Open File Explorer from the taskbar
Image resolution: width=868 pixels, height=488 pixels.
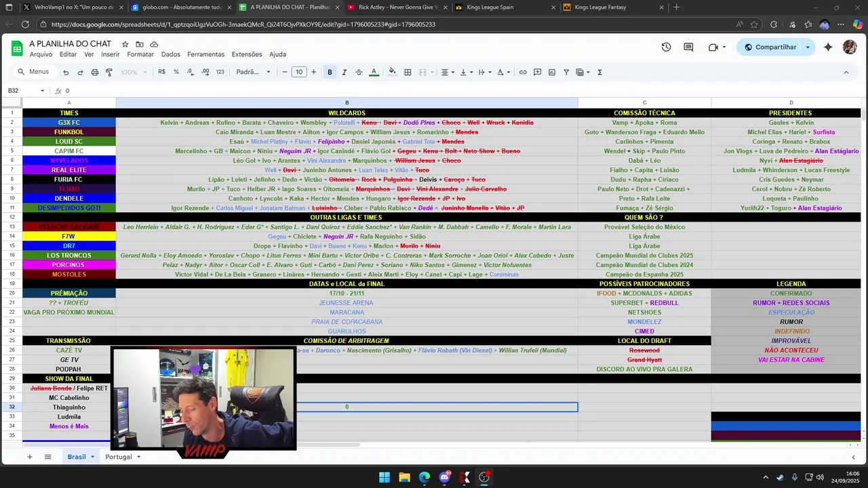pyautogui.click(x=404, y=477)
